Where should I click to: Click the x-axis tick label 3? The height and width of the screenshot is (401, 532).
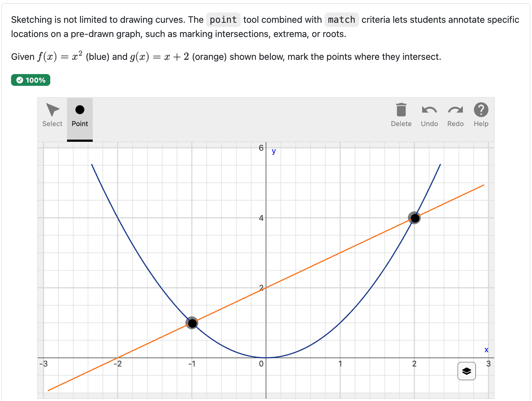coord(488,364)
